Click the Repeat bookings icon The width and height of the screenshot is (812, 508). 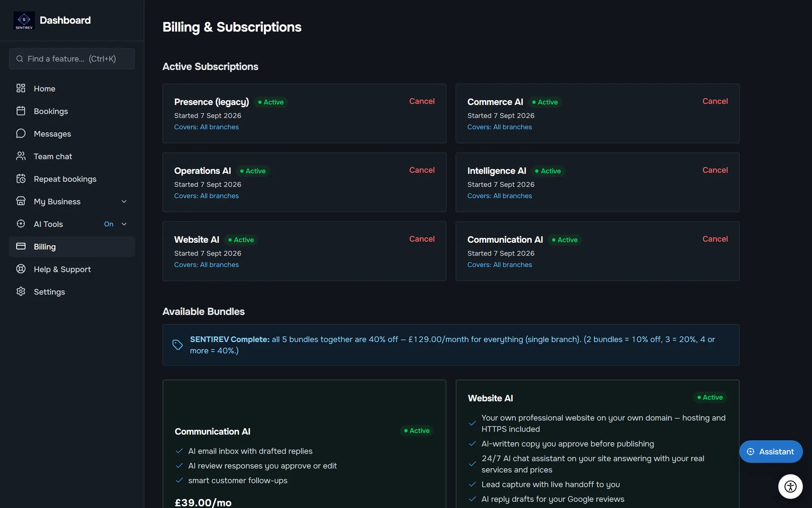(21, 179)
